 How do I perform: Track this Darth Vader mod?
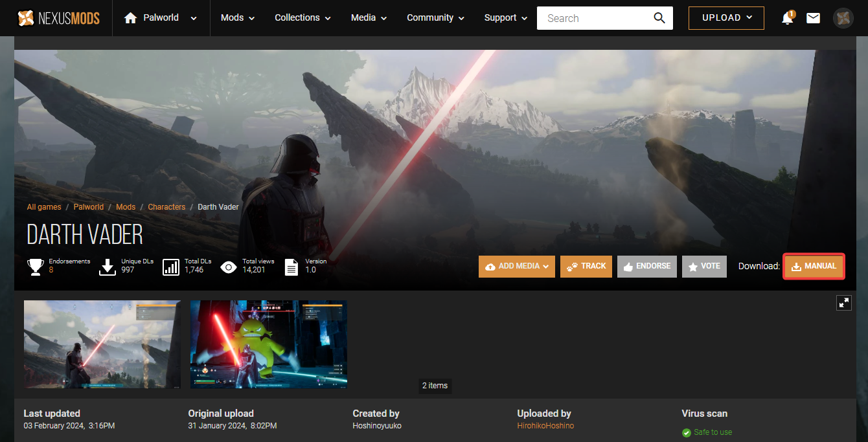[x=586, y=266]
